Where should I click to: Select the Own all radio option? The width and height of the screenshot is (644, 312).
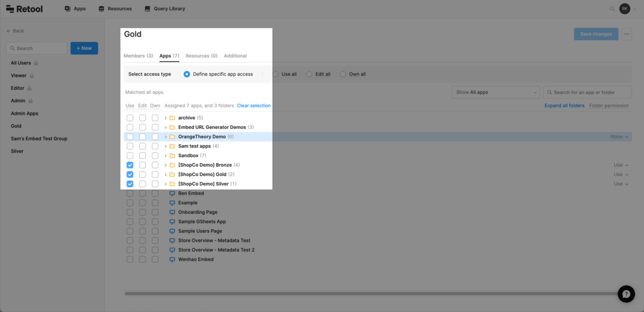pos(343,74)
